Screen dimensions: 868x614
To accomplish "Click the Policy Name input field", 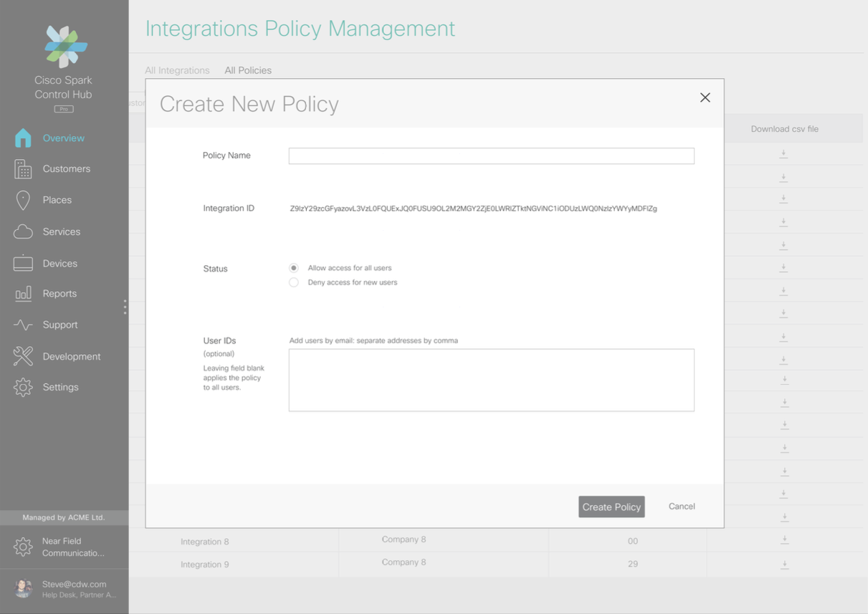I will point(491,156).
